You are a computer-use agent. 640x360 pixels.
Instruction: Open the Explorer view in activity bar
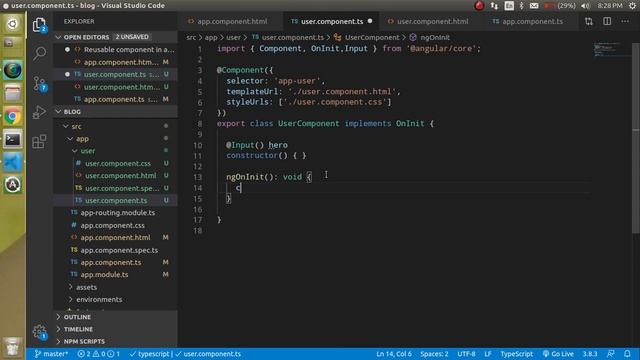coord(40,25)
